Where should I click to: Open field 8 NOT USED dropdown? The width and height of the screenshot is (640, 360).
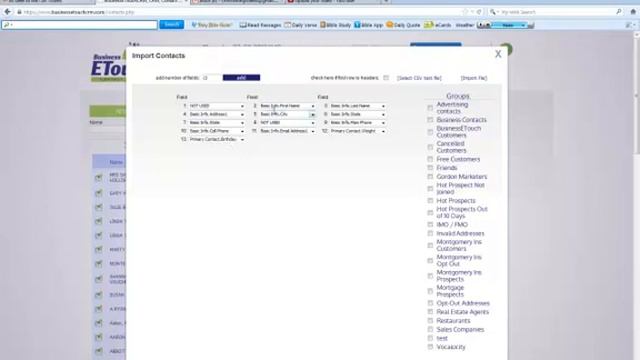pyautogui.click(x=287, y=122)
